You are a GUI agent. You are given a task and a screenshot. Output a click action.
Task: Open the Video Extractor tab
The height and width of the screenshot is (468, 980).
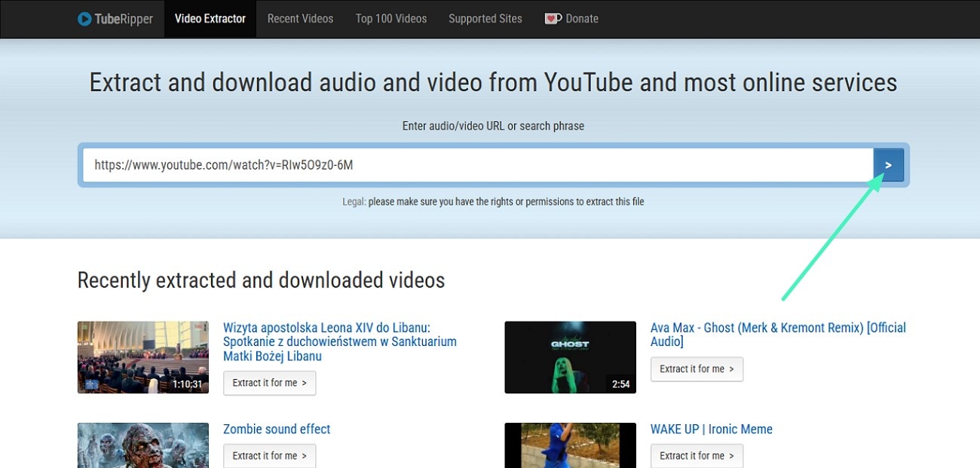click(x=210, y=19)
